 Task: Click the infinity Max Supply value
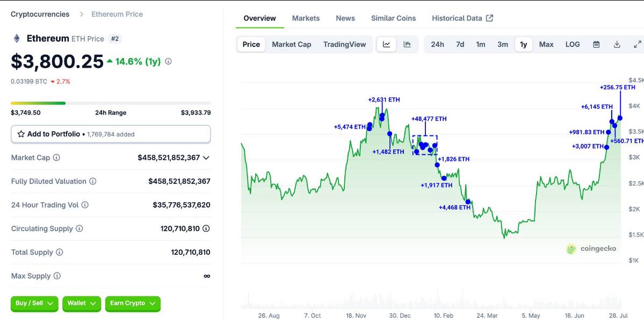tap(207, 276)
